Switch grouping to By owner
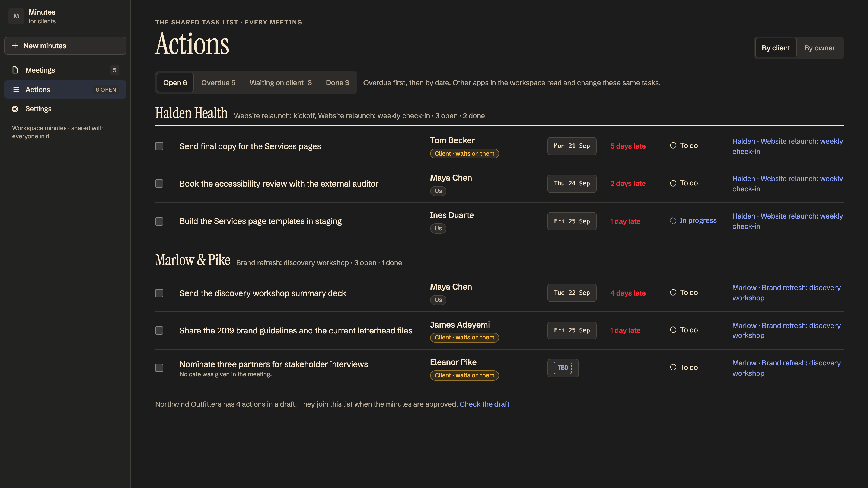This screenshot has height=488, width=868. (x=819, y=48)
